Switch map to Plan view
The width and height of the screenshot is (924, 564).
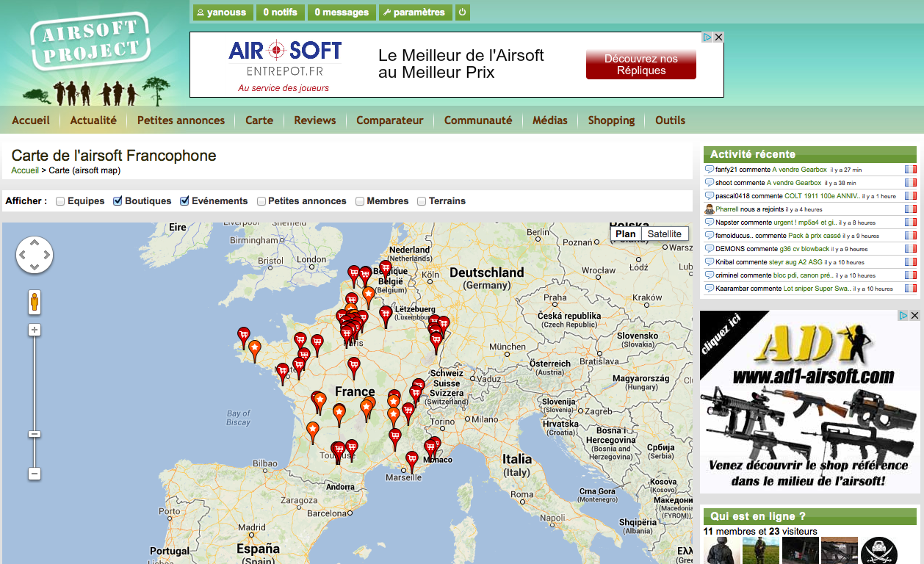(626, 234)
